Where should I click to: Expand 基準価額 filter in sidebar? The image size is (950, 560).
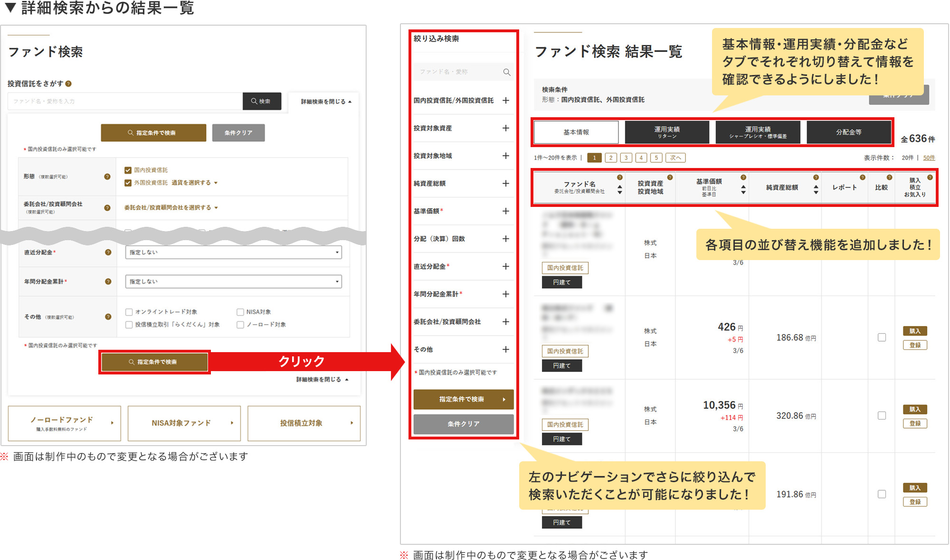point(506,211)
